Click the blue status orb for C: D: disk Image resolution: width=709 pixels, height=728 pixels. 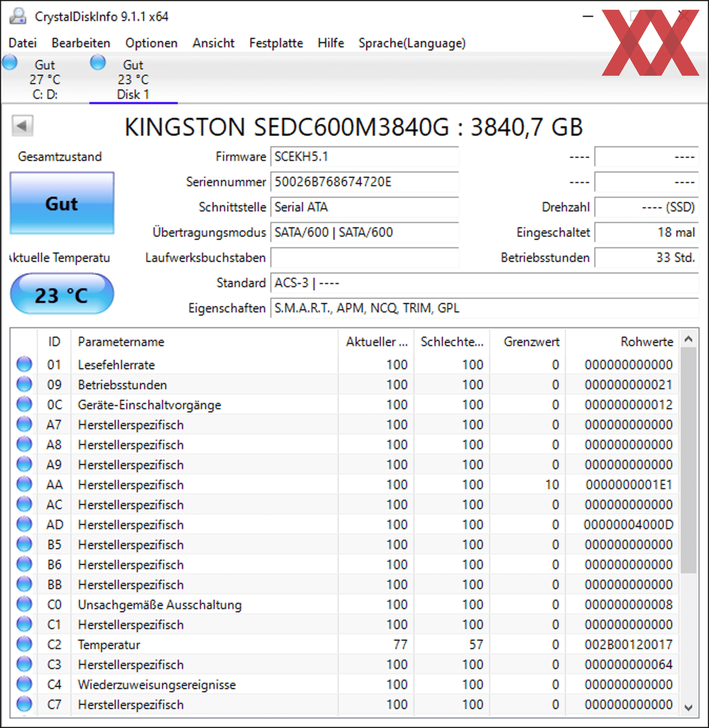(10, 62)
